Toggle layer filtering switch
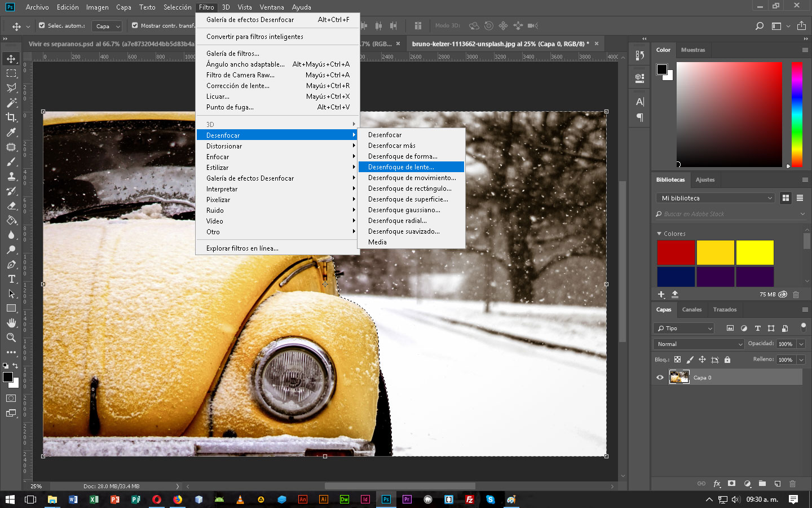This screenshot has width=812, height=508. [803, 327]
